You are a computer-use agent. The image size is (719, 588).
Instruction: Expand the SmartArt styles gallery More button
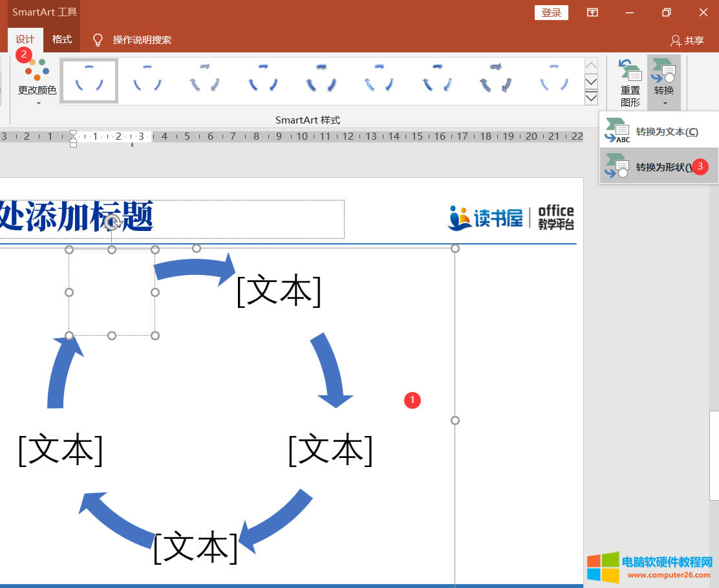coord(591,97)
